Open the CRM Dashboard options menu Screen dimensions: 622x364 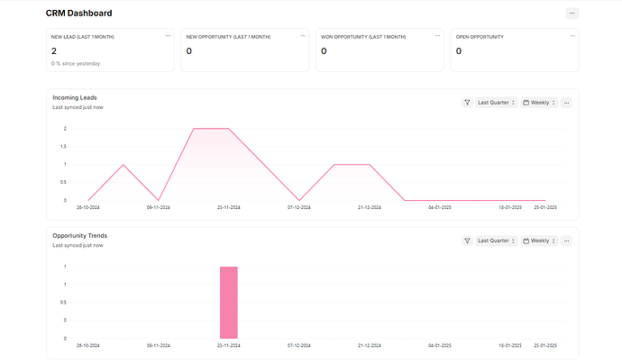tap(572, 14)
